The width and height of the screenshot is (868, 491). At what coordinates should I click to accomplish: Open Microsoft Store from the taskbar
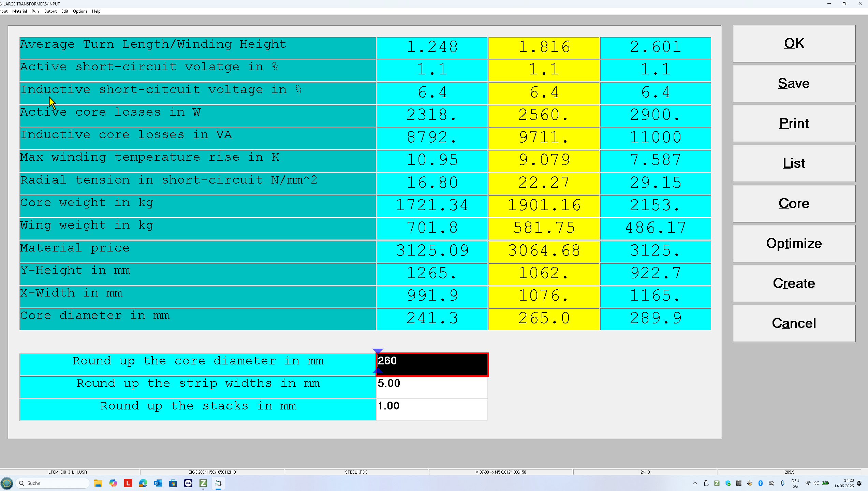[173, 483]
